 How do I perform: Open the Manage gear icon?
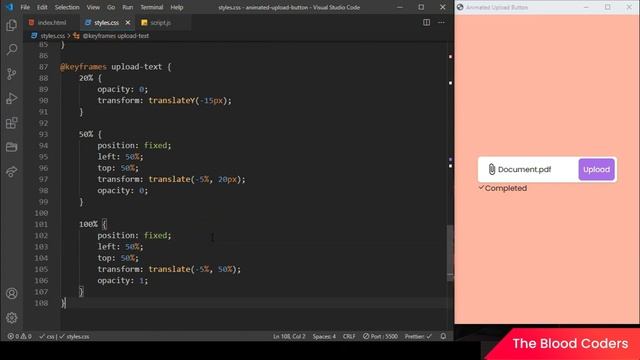click(11, 318)
